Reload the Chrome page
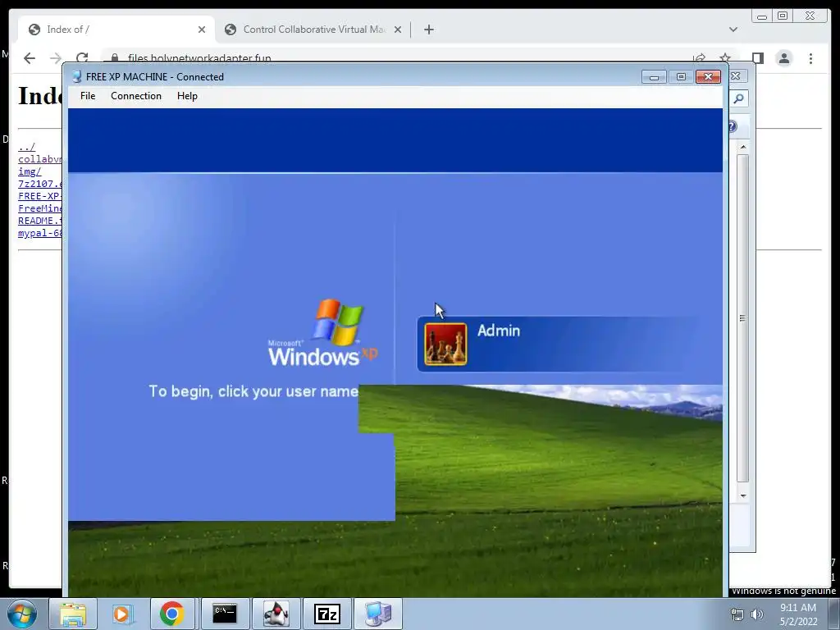The height and width of the screenshot is (630, 840). tap(82, 58)
